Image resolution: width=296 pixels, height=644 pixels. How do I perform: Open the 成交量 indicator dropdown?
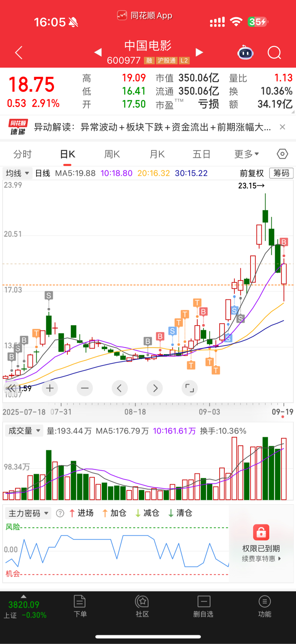pyautogui.click(x=24, y=431)
